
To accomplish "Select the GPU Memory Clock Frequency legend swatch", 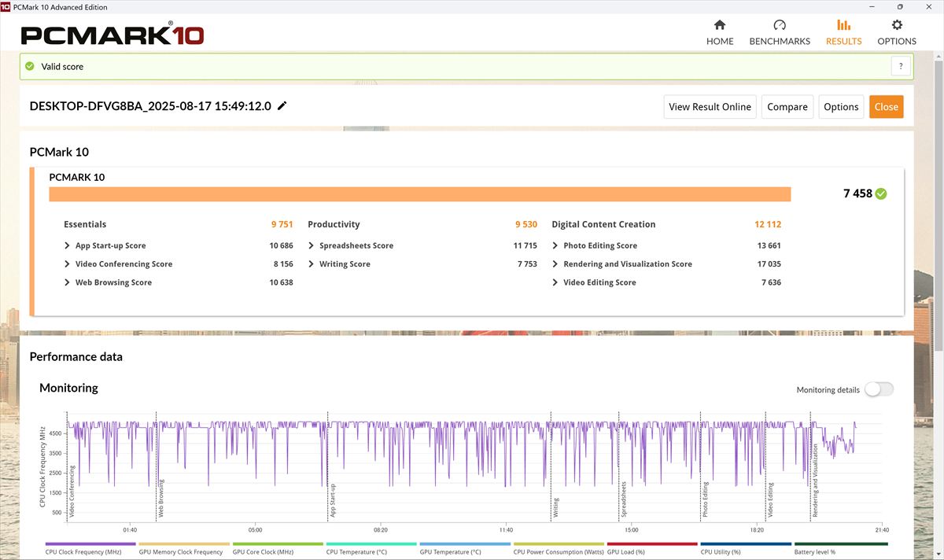I will (x=184, y=543).
